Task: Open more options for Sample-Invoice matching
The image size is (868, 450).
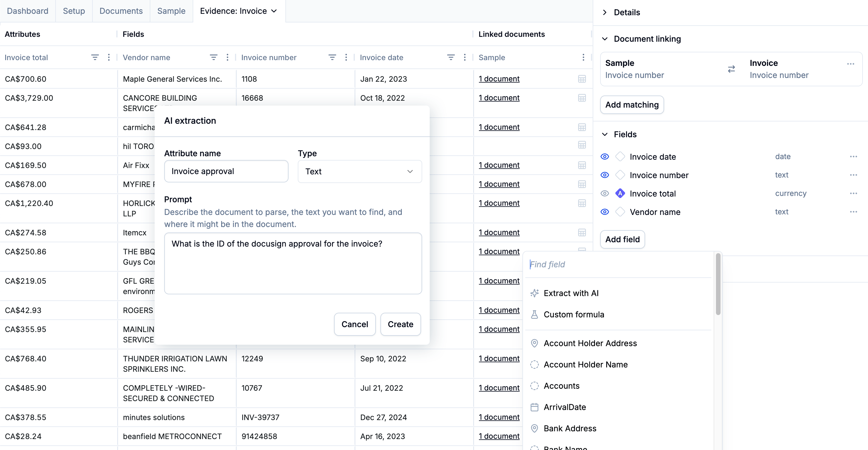Action: (x=850, y=64)
